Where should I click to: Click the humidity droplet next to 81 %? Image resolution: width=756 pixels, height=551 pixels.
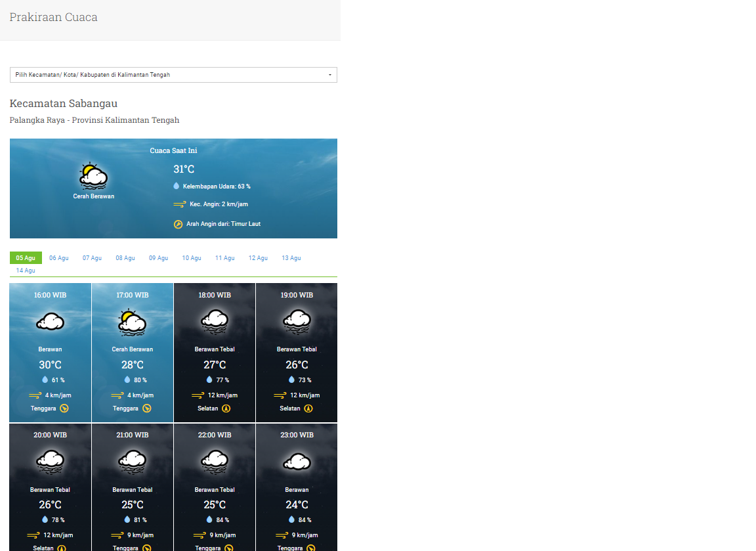(127, 519)
